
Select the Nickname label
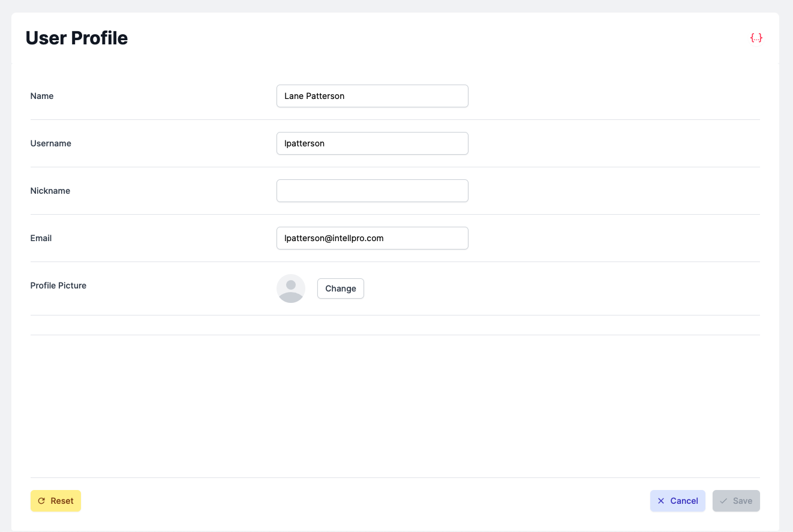50,191
